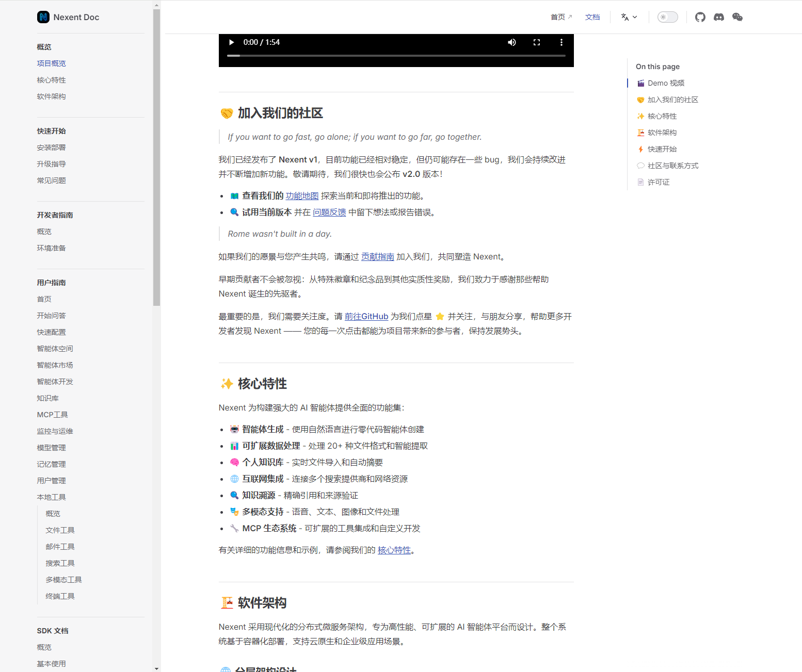Open 智能体开发 sidebar page
The width and height of the screenshot is (802, 672).
55,382
